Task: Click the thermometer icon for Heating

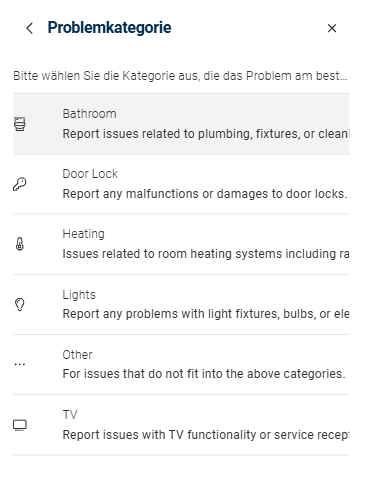Action: pos(20,244)
